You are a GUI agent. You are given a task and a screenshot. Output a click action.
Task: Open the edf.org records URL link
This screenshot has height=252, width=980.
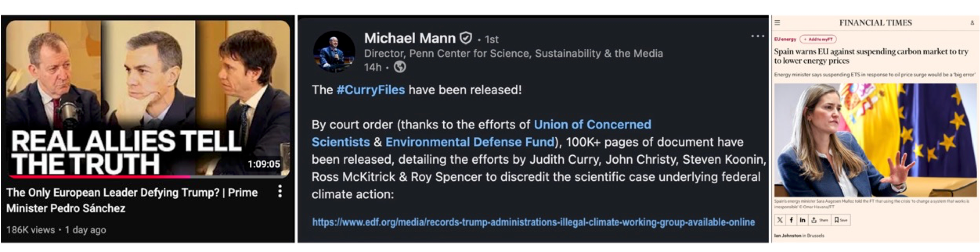click(x=533, y=222)
